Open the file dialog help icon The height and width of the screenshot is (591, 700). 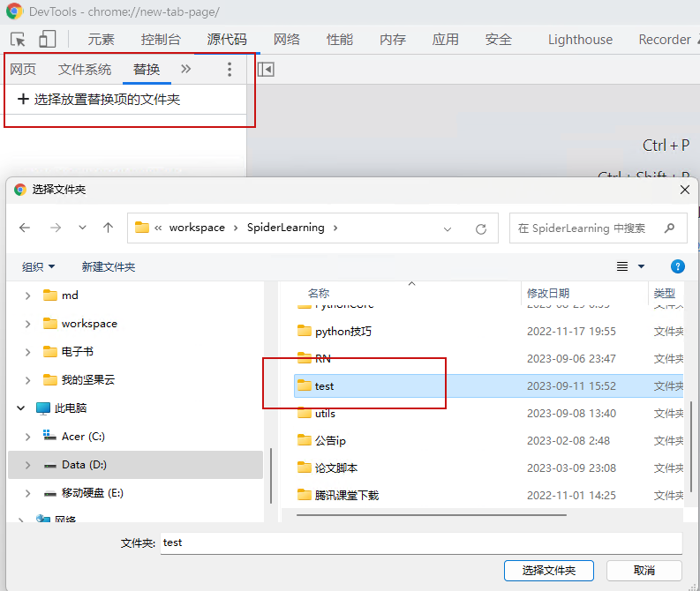click(677, 266)
